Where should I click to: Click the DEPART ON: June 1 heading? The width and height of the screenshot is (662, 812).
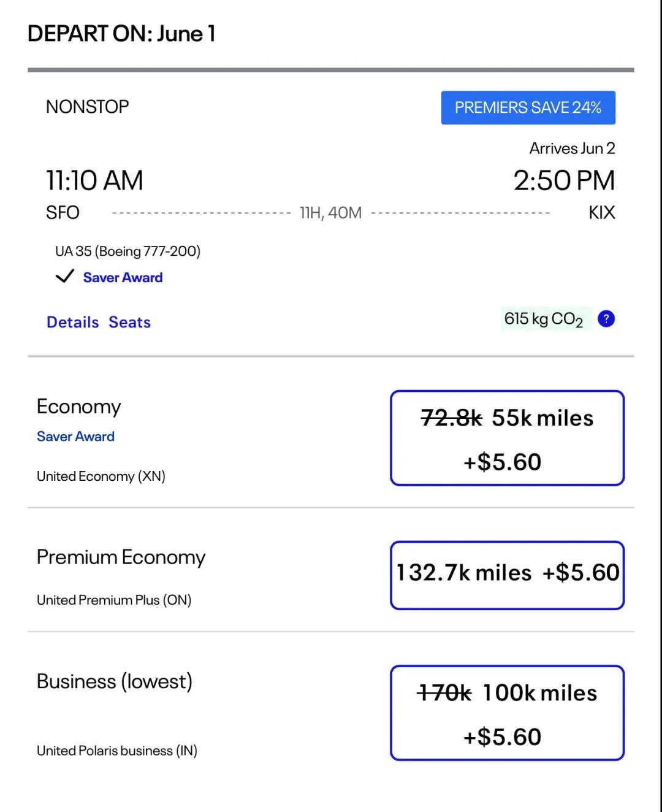pyautogui.click(x=121, y=34)
